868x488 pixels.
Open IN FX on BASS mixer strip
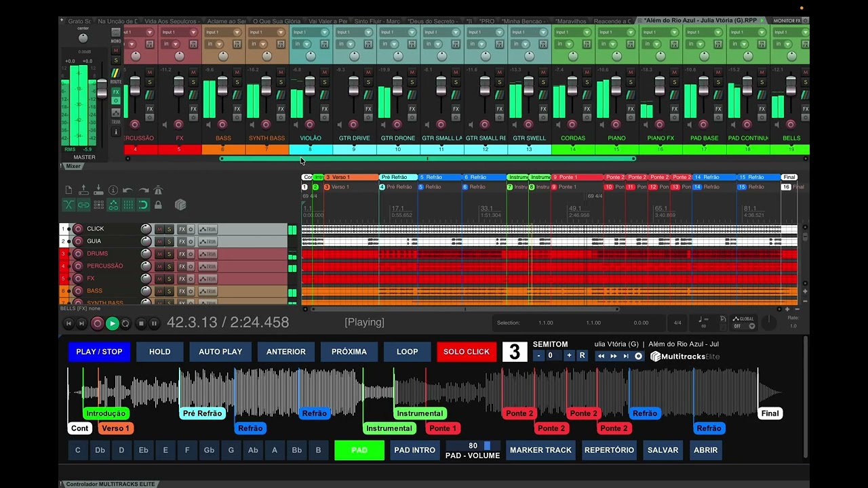click(236, 44)
